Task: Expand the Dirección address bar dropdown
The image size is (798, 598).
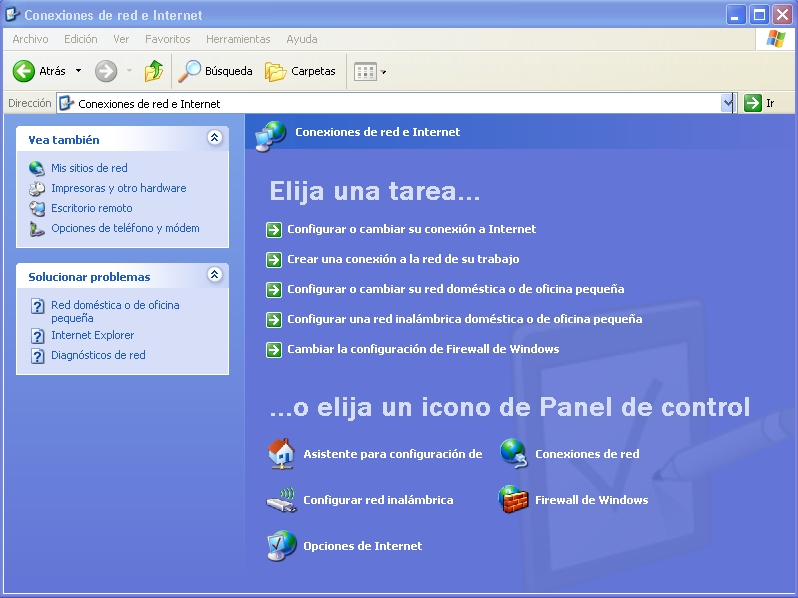Action: pyautogui.click(x=728, y=103)
